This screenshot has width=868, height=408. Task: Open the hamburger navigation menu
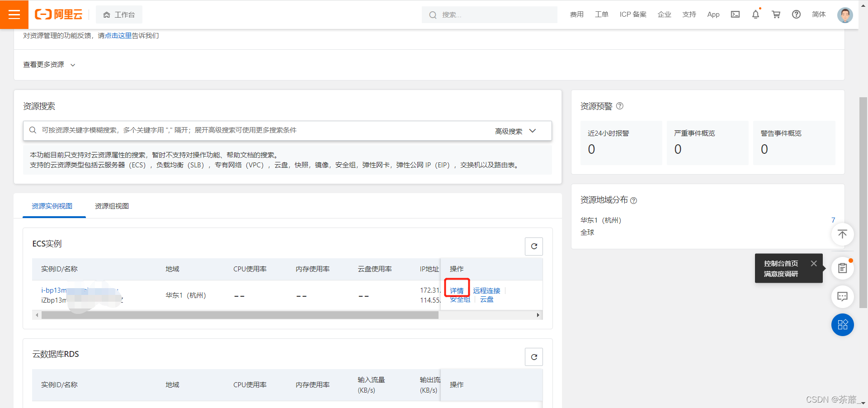coord(14,14)
